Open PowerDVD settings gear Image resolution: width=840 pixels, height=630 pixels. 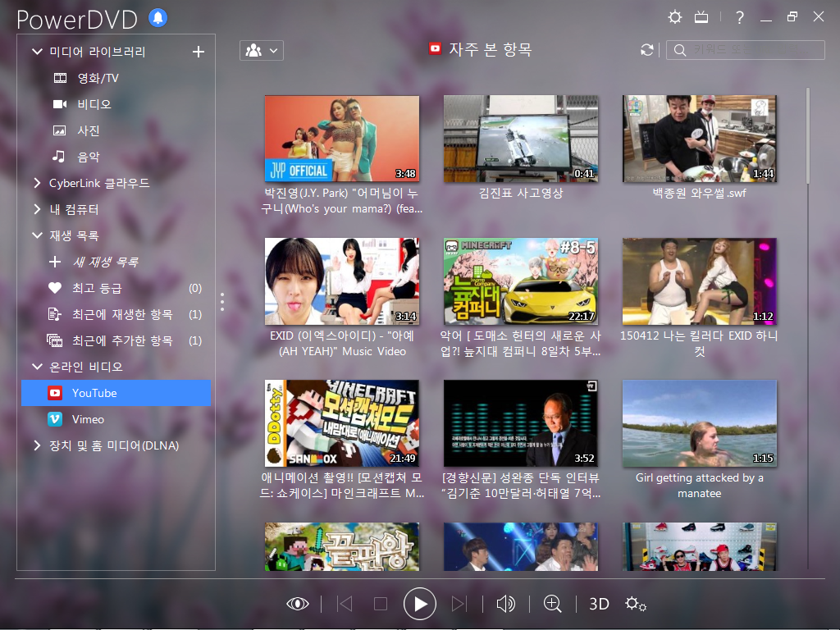point(675,17)
